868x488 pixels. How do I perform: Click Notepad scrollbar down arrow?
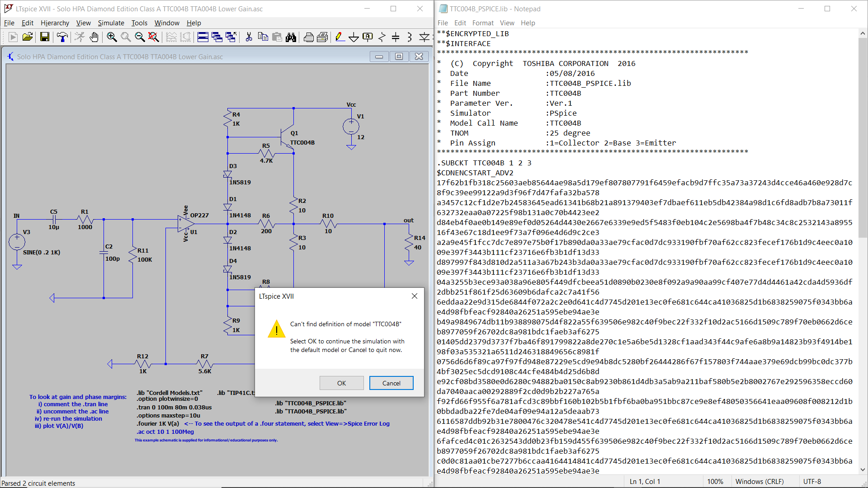coord(863,469)
